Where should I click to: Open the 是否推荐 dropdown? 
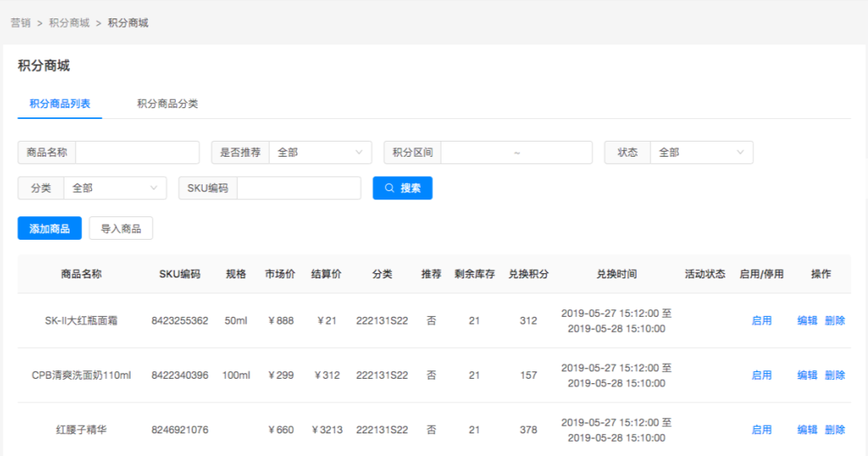(324, 153)
